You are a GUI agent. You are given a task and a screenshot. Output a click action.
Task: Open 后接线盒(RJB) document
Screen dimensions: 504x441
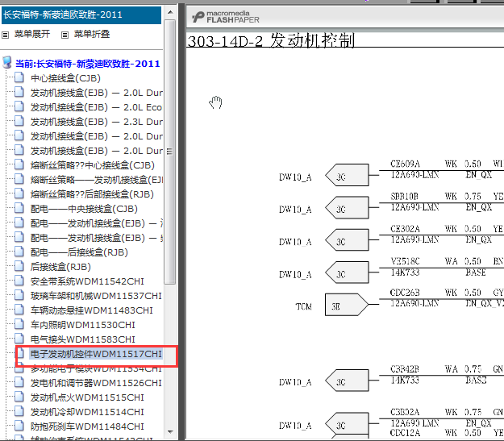60,267
